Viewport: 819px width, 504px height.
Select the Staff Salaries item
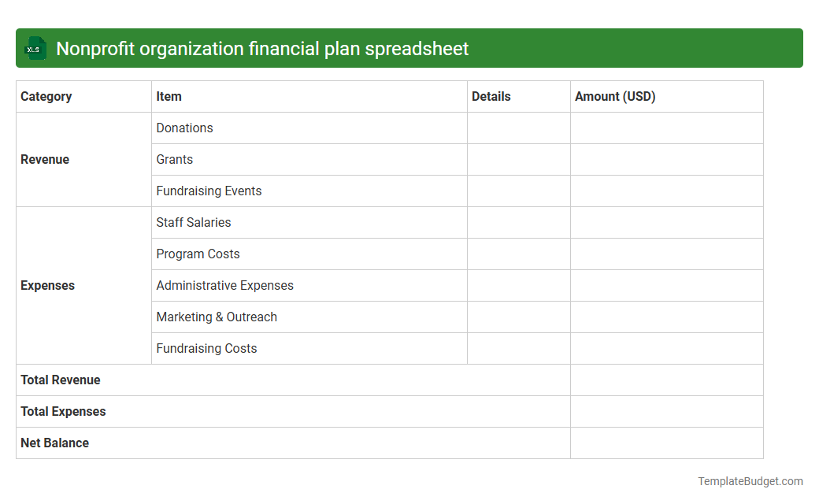click(x=194, y=222)
